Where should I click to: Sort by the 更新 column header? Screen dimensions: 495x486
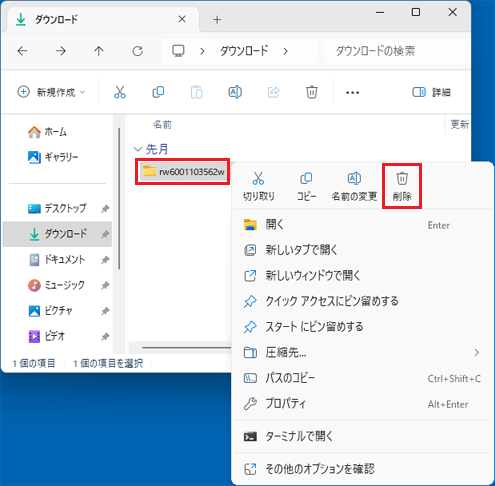(460, 124)
